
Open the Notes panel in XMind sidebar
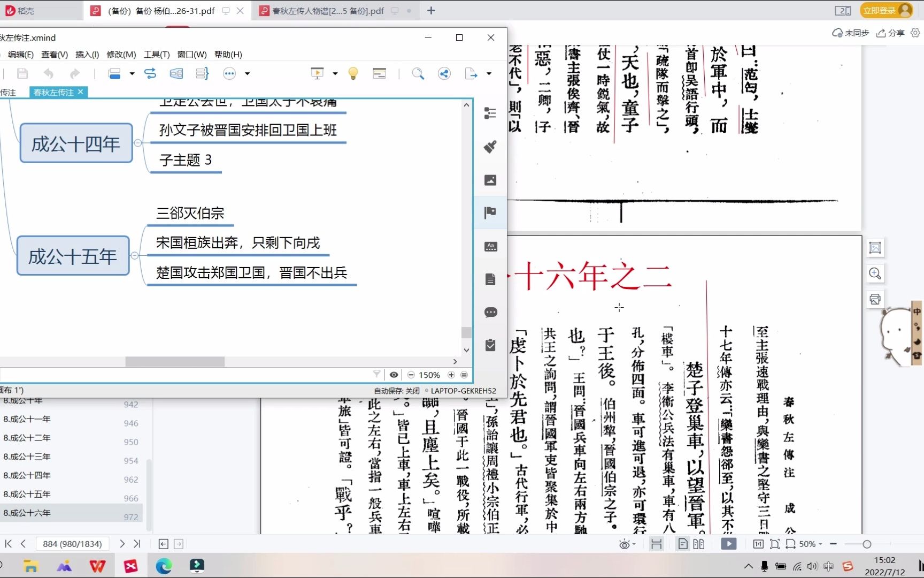pyautogui.click(x=490, y=279)
